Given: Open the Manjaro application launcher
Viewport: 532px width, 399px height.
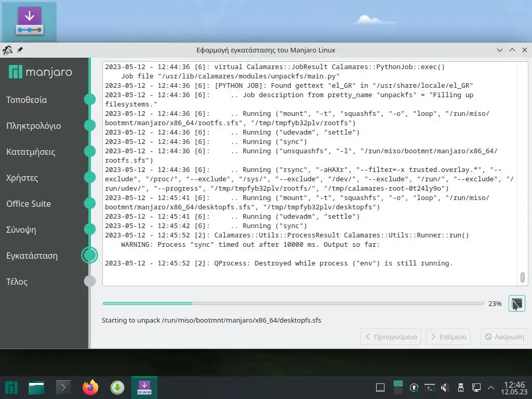Looking at the screenshot, I should tap(11, 388).
